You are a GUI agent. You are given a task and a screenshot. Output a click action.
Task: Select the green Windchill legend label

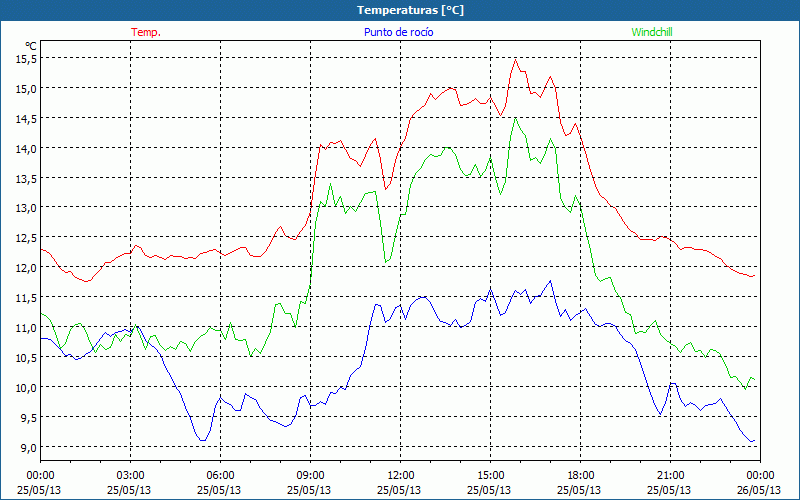[652, 32]
